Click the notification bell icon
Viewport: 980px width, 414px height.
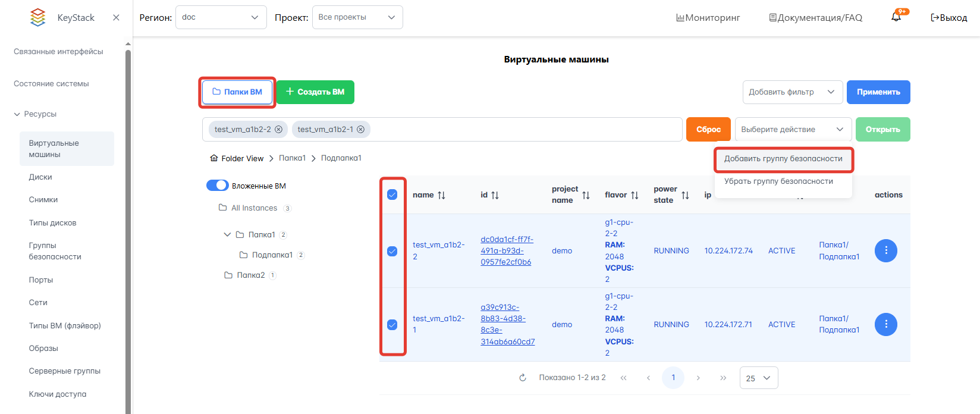pos(896,17)
